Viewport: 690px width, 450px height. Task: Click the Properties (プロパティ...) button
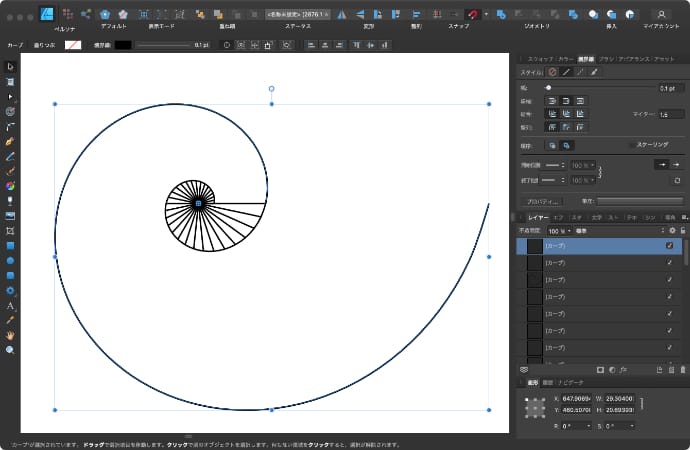[x=543, y=201]
